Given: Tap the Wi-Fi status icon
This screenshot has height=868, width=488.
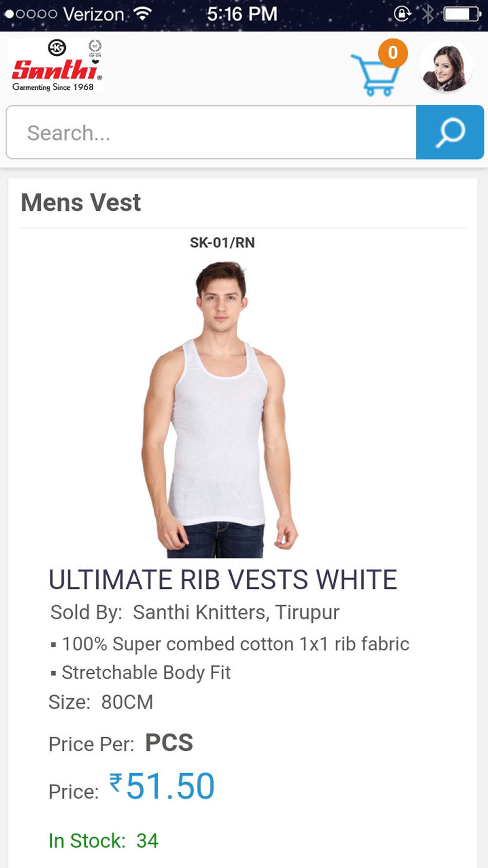Looking at the screenshot, I should (142, 14).
